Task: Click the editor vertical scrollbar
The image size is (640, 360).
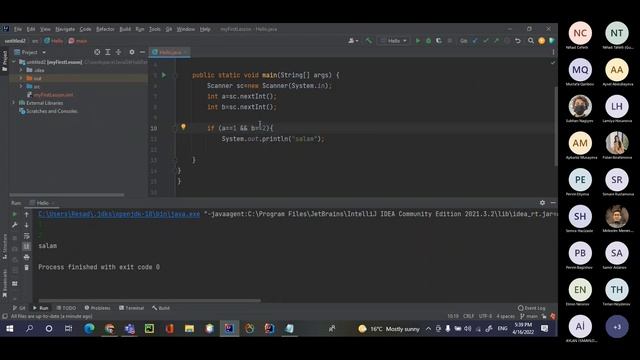Action: pyautogui.click(x=556, y=126)
